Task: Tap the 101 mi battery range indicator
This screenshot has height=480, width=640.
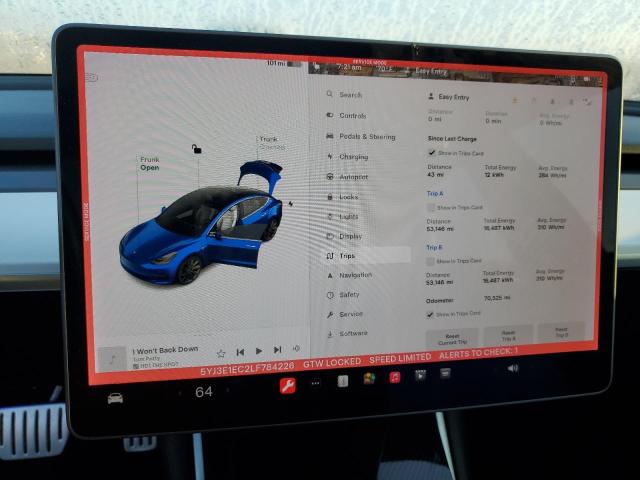Action: pyautogui.click(x=283, y=64)
